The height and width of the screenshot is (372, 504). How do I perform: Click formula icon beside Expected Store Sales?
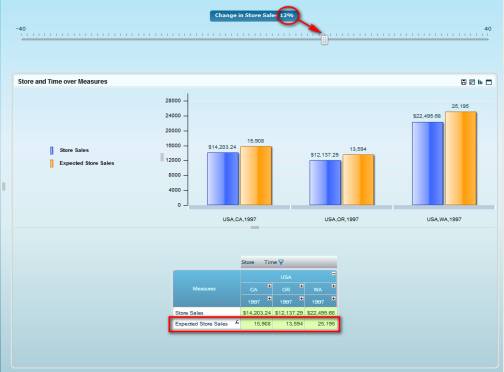237,322
